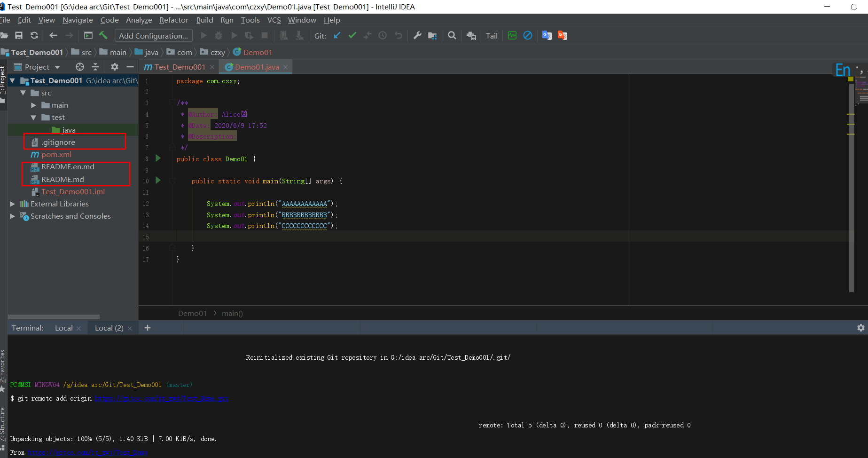
Task: Collapse the Test_Demo001 root node
Action: click(13, 80)
